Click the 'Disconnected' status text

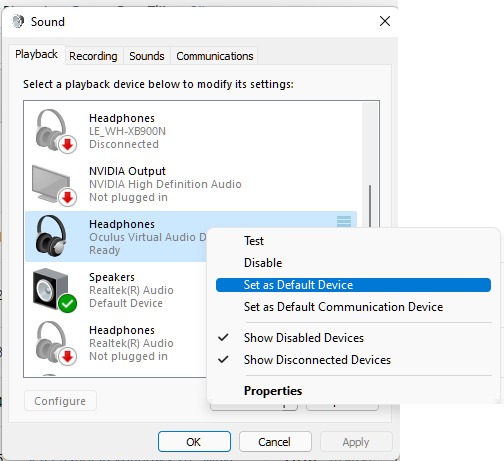pos(124,144)
